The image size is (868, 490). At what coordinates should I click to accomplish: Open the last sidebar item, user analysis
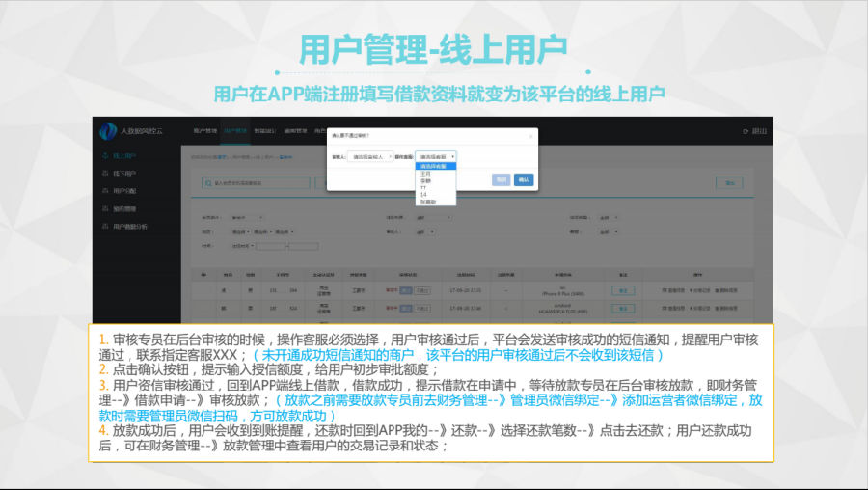(x=127, y=226)
